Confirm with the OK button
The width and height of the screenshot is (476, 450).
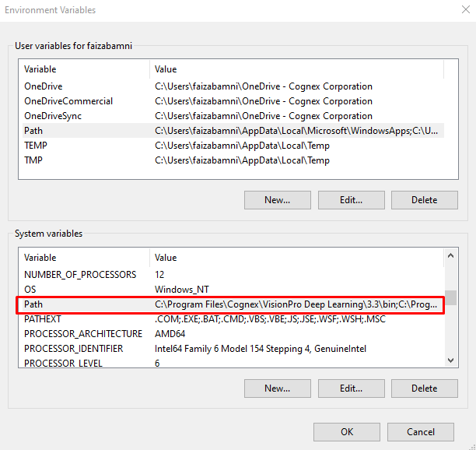click(x=347, y=432)
